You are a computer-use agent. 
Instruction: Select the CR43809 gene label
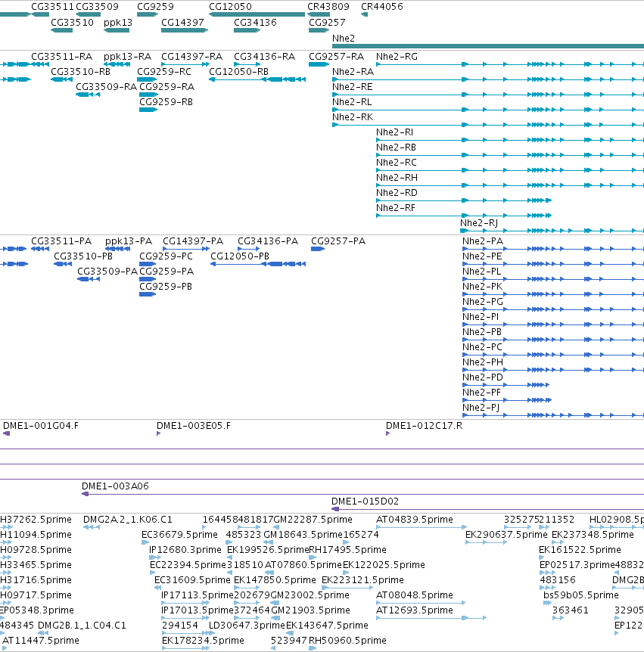tap(328, 7)
